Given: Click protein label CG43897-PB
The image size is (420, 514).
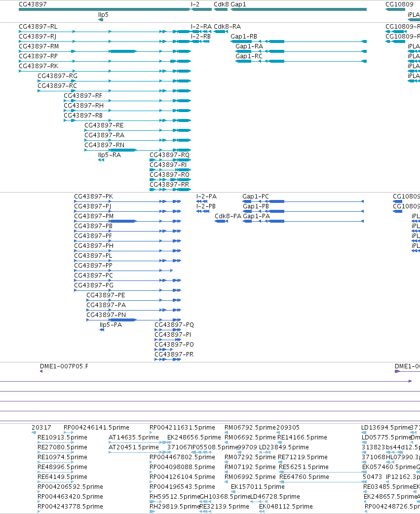Looking at the screenshot, I should point(93,226).
